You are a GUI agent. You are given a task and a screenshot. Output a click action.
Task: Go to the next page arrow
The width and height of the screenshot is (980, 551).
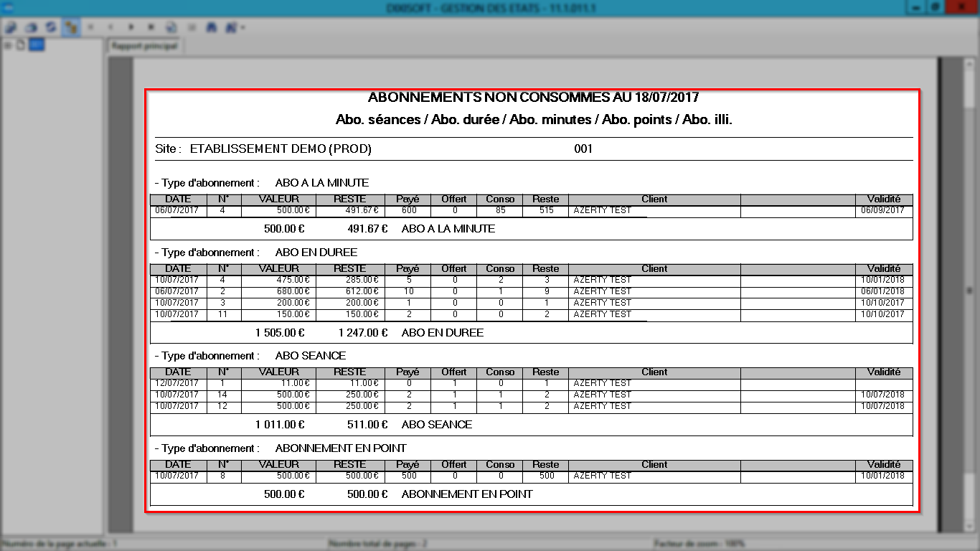coord(131,27)
